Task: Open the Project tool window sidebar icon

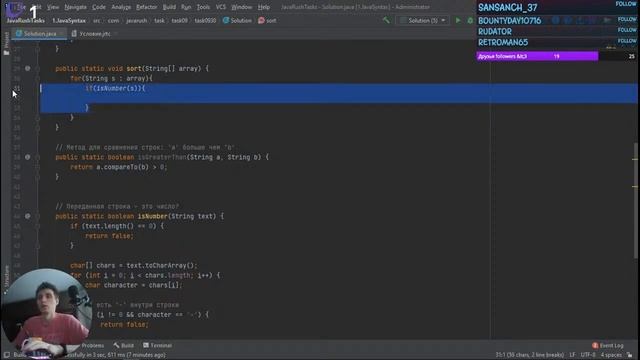Action: point(6,43)
